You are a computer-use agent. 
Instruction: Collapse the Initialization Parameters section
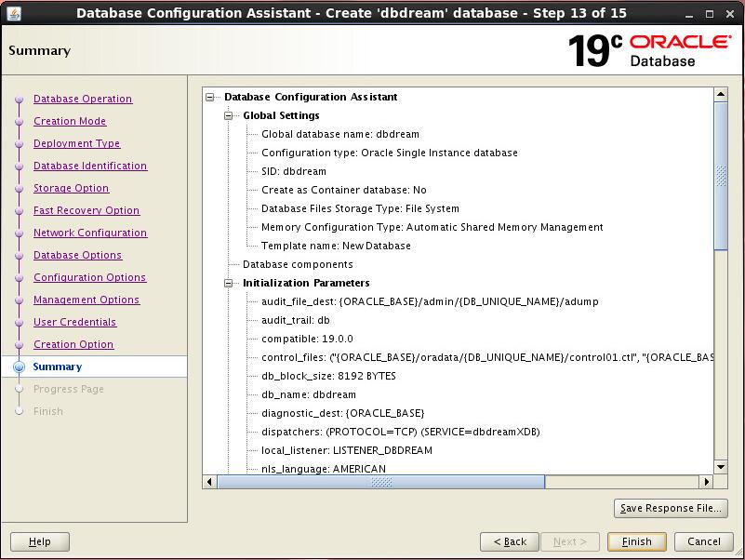point(230,283)
